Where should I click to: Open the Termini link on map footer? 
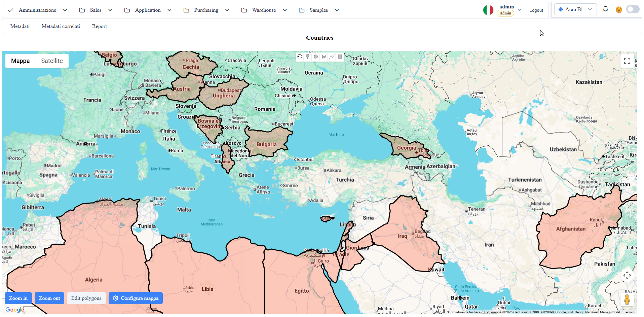(x=630, y=312)
